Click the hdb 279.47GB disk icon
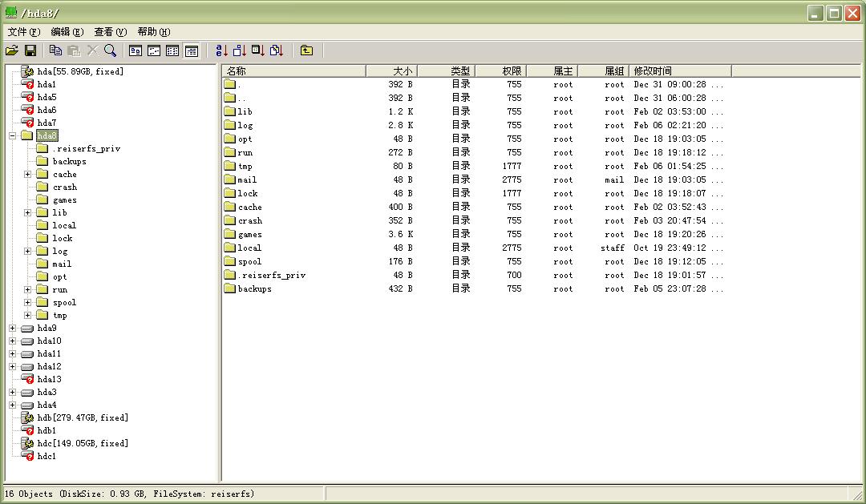This screenshot has height=504, width=866. (27, 418)
